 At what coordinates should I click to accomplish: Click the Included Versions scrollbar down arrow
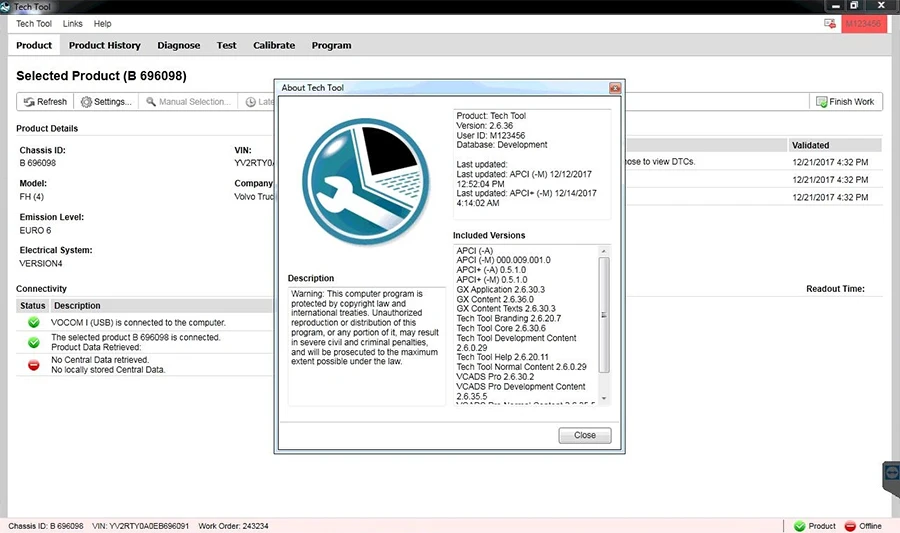click(604, 398)
